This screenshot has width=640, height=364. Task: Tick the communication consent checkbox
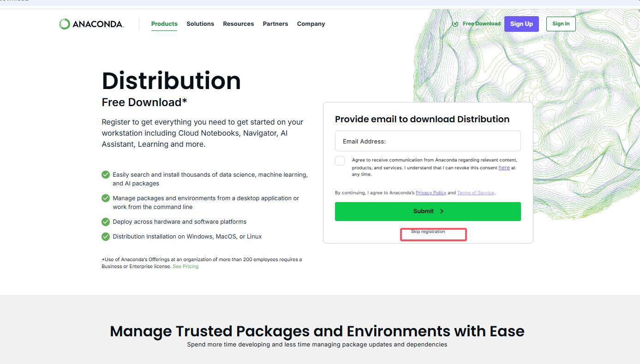point(340,161)
